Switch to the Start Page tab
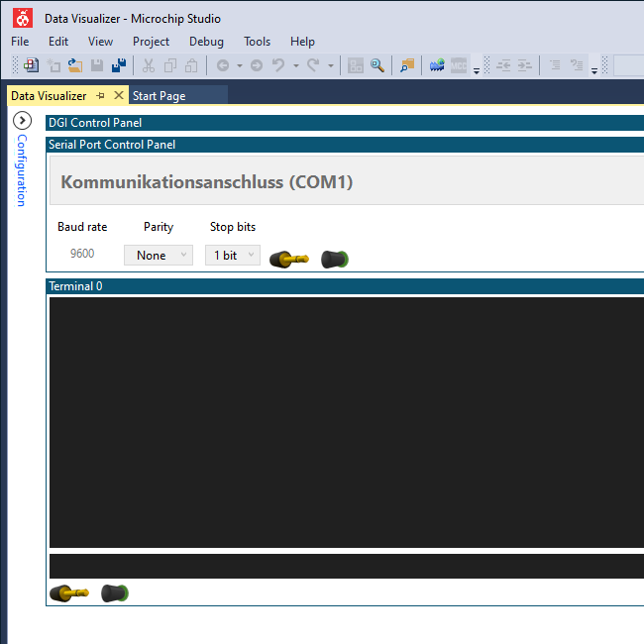 click(x=159, y=96)
